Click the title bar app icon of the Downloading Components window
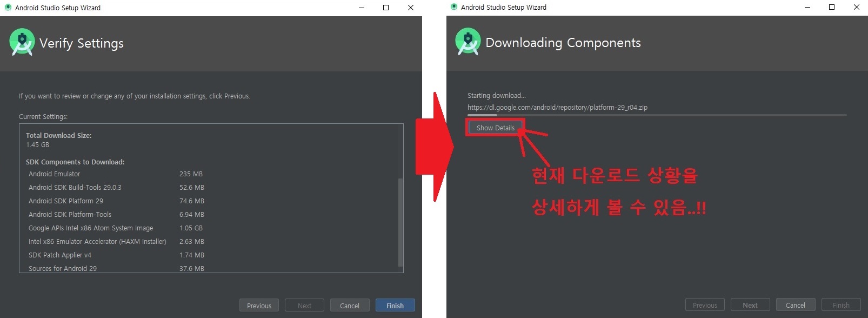The image size is (868, 318). pyautogui.click(x=453, y=7)
